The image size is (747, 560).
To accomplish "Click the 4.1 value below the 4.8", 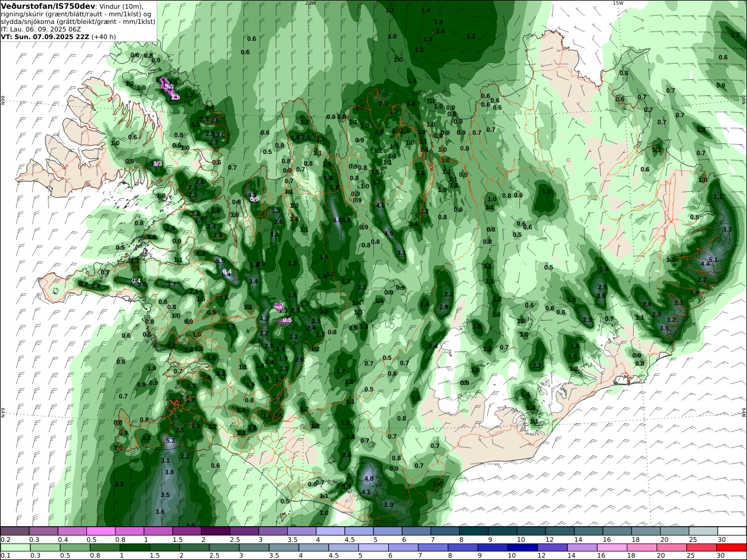I will coord(366,492).
